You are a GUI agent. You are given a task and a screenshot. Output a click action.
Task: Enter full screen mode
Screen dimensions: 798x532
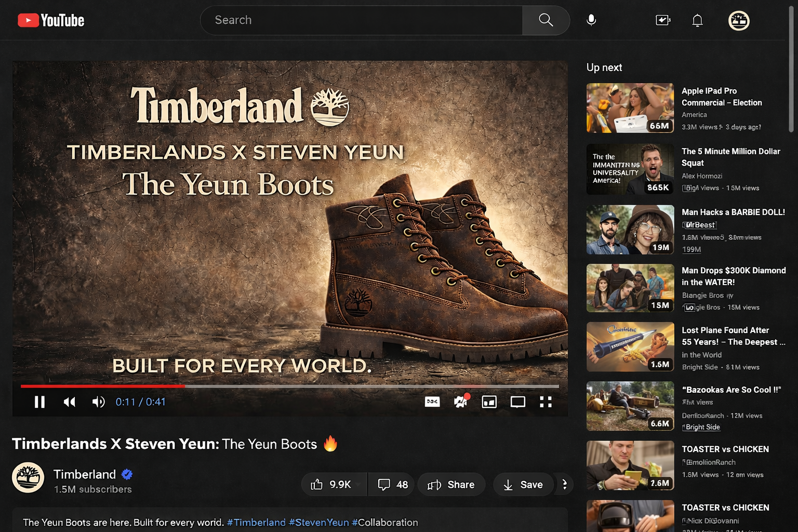click(x=546, y=402)
